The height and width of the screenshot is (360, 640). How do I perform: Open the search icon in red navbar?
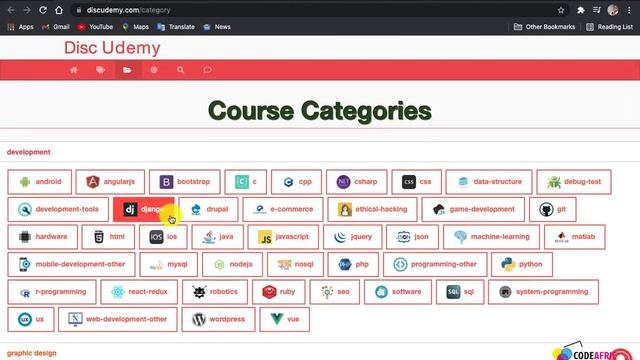click(180, 70)
